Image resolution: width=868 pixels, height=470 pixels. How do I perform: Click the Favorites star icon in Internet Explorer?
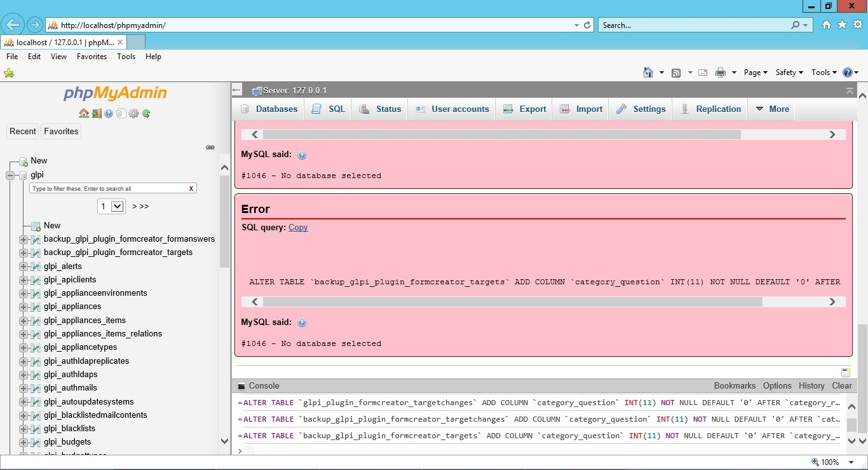(x=841, y=24)
